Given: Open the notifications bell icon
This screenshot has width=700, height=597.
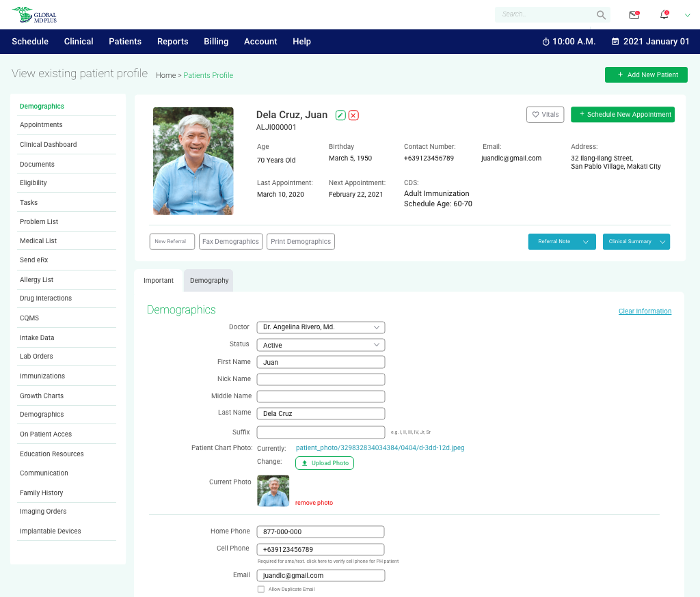Looking at the screenshot, I should [x=664, y=14].
